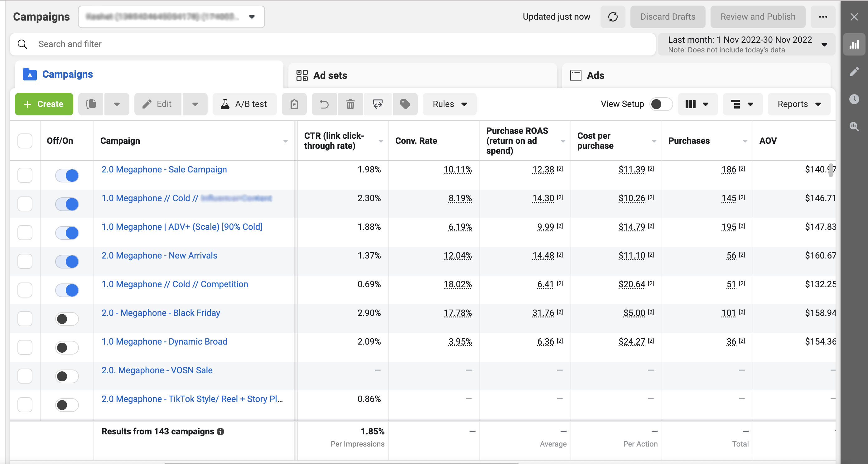Image resolution: width=868 pixels, height=464 pixels.
Task: Toggle the View Setup switch
Action: 660,104
